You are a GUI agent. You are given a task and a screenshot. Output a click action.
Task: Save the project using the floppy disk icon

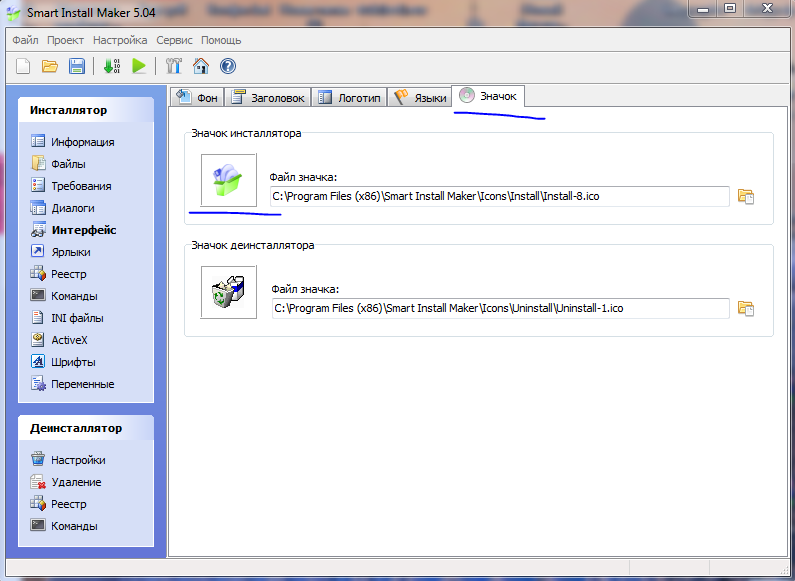point(76,66)
